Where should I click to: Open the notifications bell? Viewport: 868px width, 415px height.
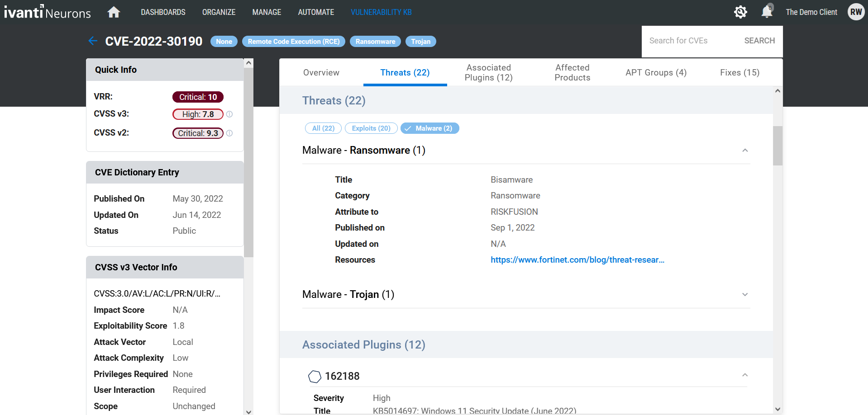point(767,11)
